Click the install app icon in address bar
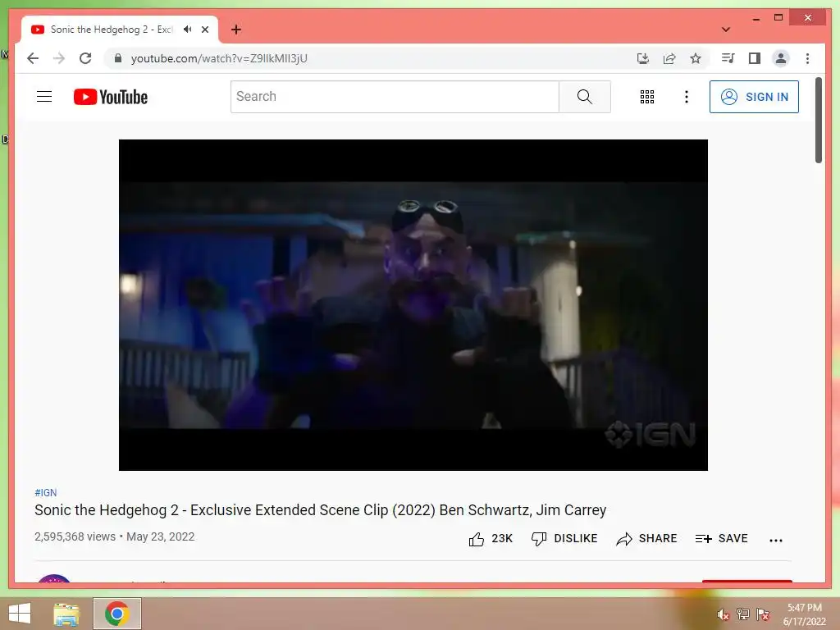The image size is (840, 630). 643,58
